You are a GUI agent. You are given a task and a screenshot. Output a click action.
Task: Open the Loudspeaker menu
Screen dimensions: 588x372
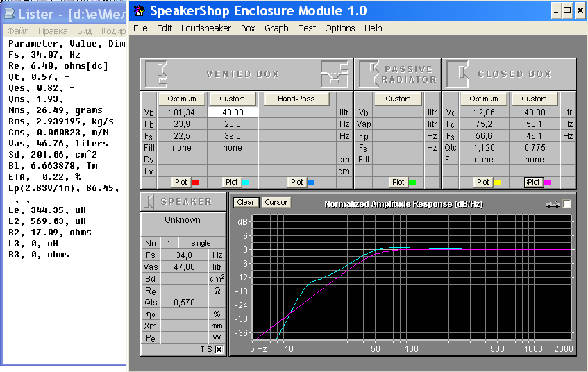pyautogui.click(x=206, y=28)
